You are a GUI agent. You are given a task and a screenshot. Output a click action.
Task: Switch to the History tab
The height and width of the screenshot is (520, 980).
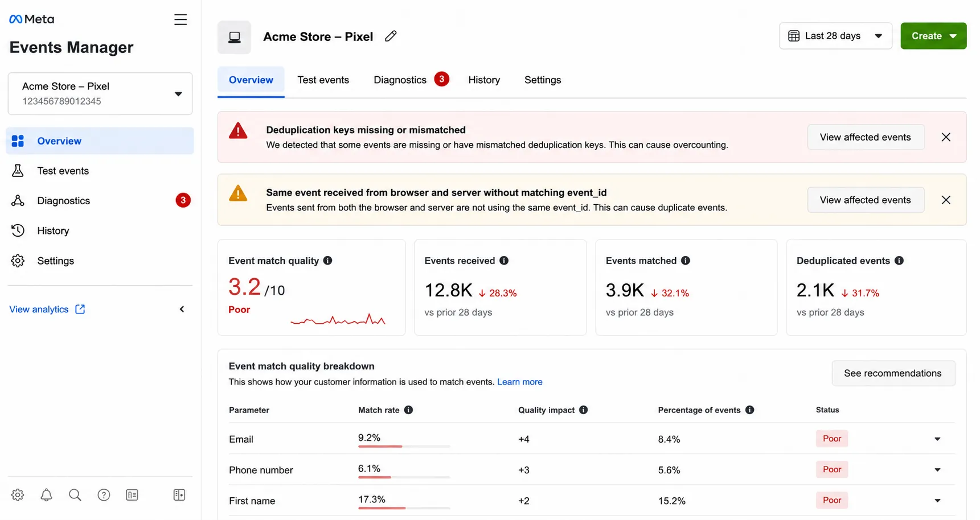point(484,80)
